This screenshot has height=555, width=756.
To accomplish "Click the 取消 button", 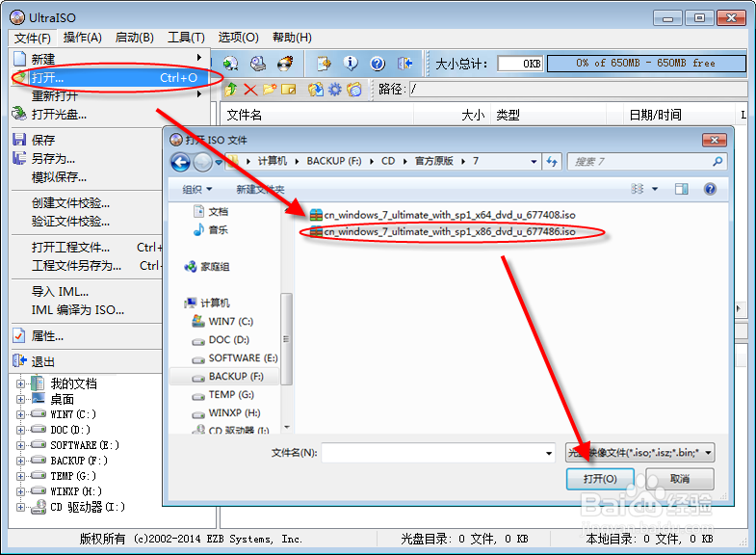I will pyautogui.click(x=680, y=479).
